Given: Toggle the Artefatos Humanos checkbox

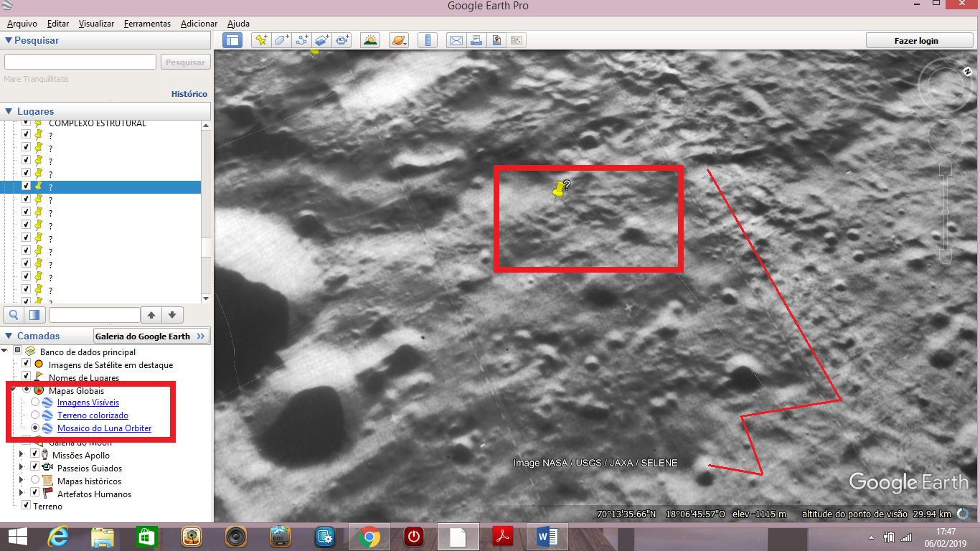Looking at the screenshot, I should click(x=35, y=494).
